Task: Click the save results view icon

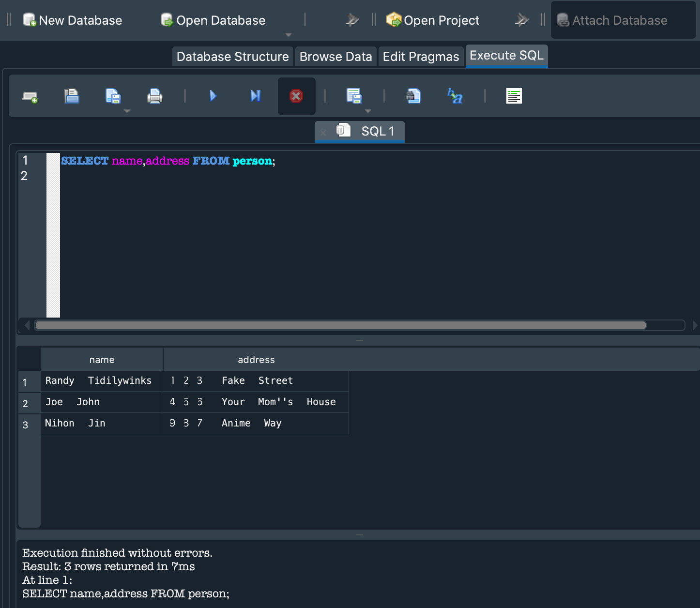Action: click(354, 96)
